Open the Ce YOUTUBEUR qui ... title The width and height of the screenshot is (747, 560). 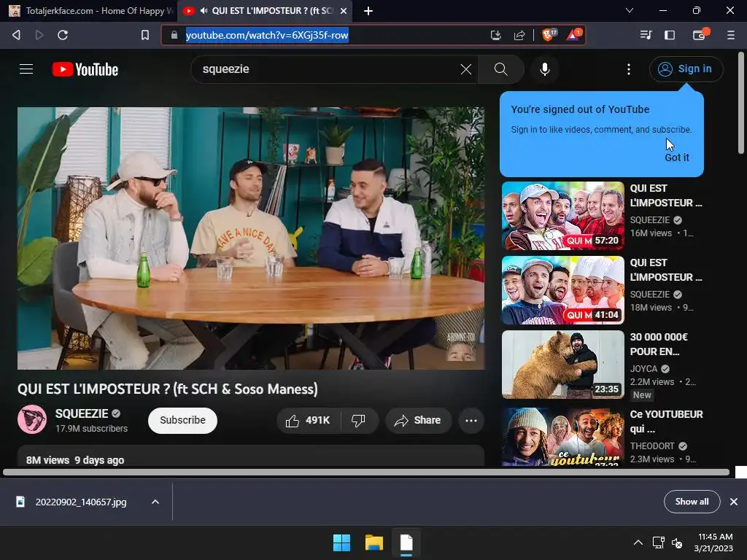point(666,421)
